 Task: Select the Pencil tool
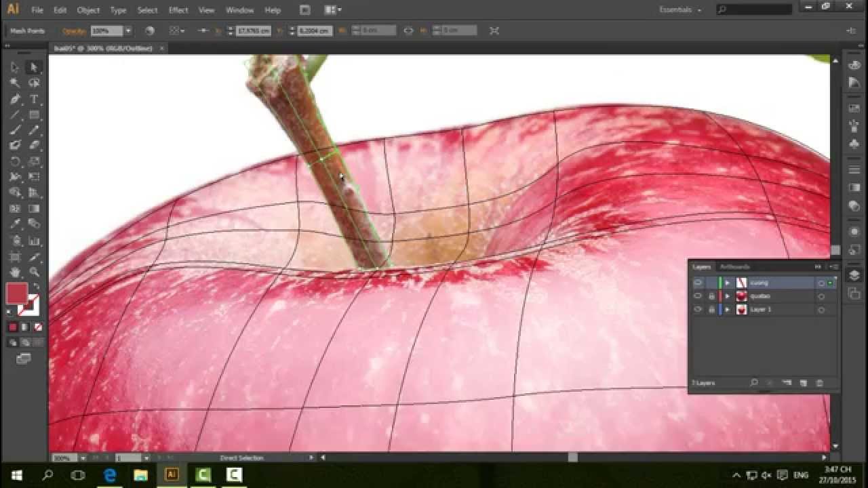[x=33, y=130]
